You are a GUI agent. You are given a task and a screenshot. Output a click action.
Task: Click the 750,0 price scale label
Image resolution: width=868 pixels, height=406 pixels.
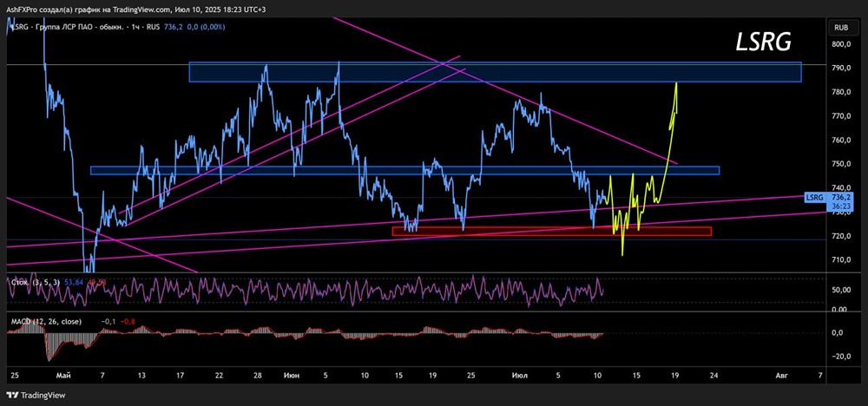[x=841, y=164]
